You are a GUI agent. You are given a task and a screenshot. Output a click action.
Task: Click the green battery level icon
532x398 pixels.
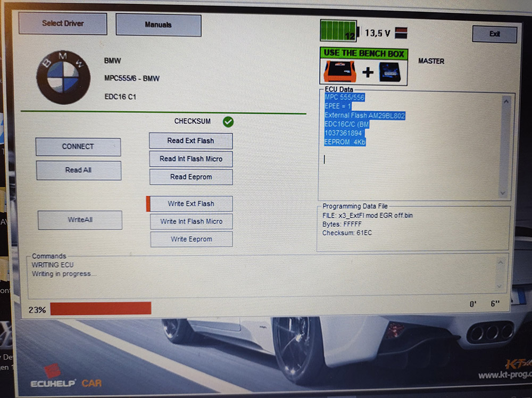tap(338, 31)
